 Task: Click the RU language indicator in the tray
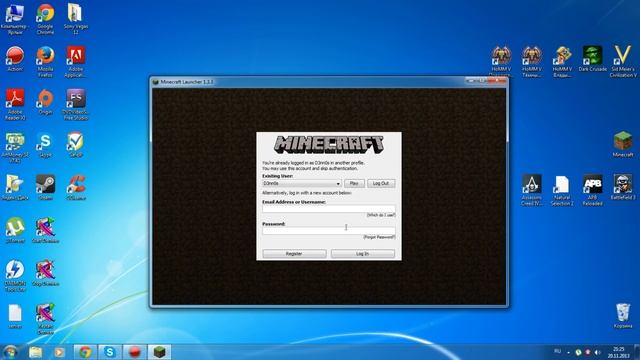pos(558,351)
